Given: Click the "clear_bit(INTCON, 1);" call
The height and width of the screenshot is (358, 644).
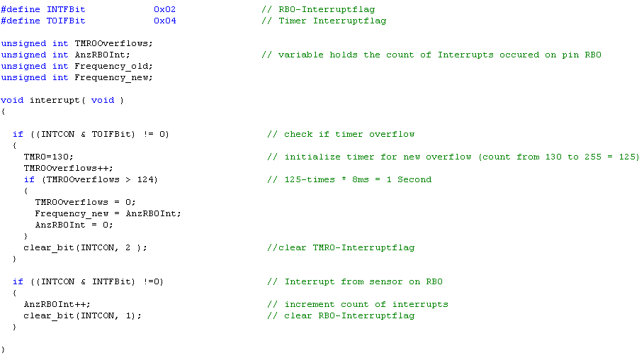Looking at the screenshot, I should 82,315.
